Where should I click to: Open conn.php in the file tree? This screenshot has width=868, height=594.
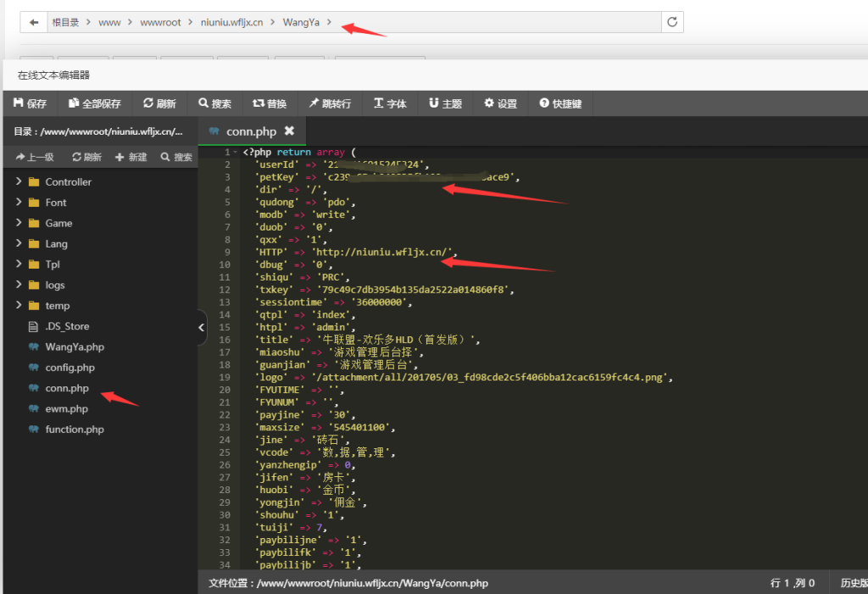(x=67, y=388)
